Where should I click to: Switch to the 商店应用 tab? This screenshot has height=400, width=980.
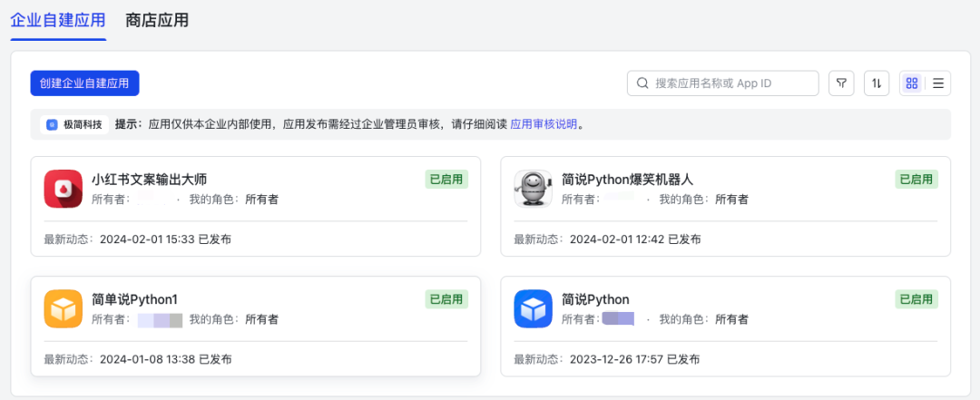157,21
